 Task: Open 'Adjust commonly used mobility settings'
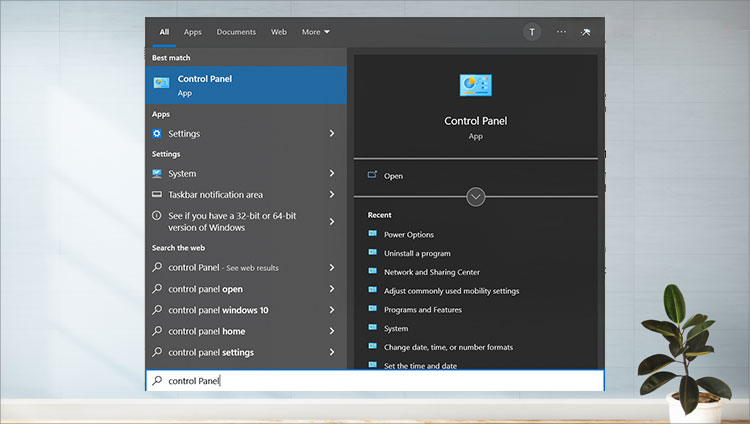(x=452, y=290)
